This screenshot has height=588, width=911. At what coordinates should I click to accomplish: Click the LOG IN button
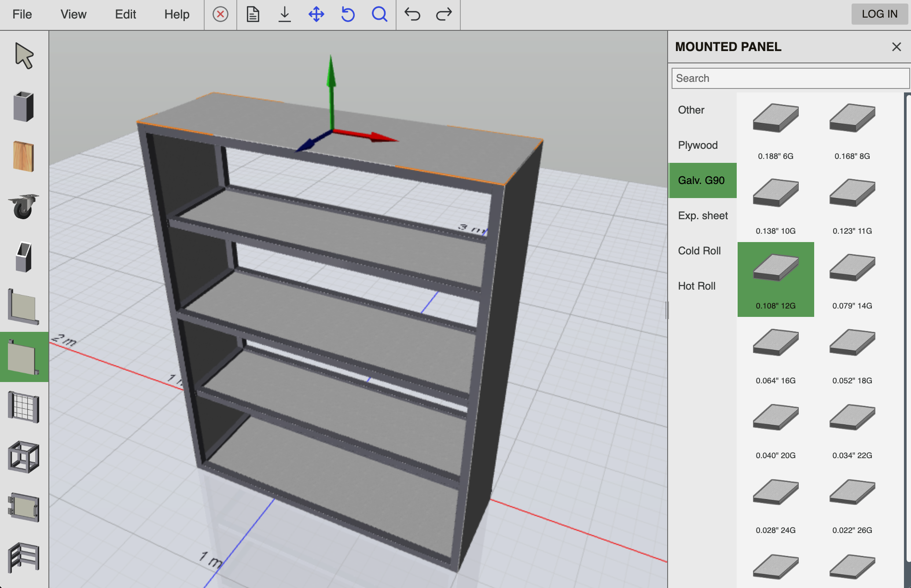(879, 14)
